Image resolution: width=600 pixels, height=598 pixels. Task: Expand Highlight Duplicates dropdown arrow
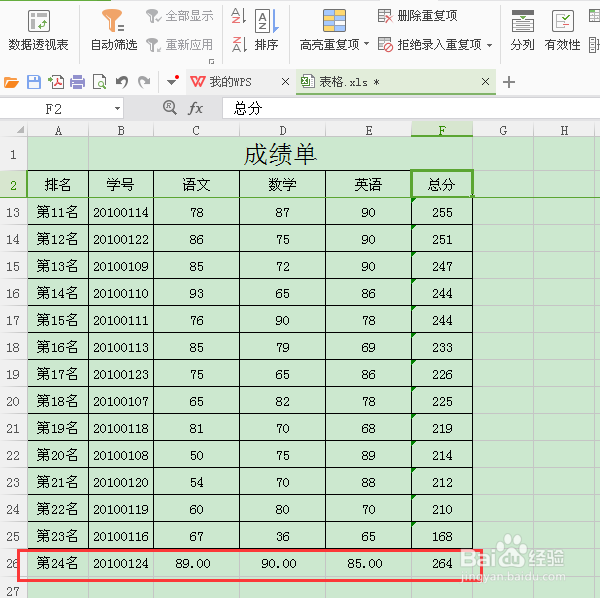click(366, 44)
